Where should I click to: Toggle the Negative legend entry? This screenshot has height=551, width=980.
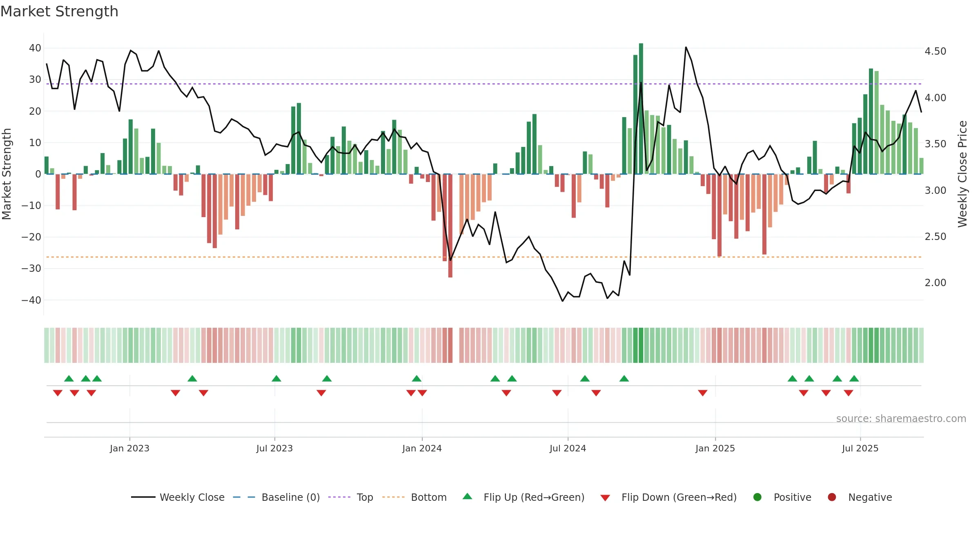tap(860, 497)
